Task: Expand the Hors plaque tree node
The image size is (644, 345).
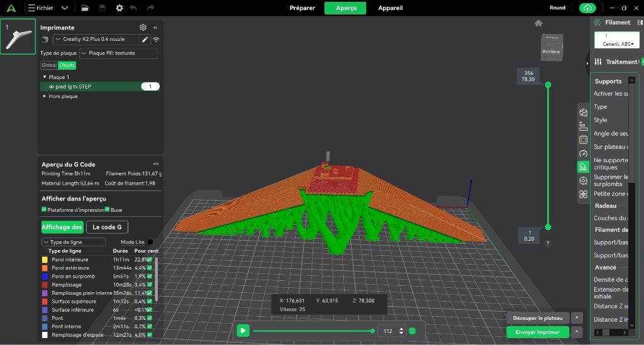Action: pyautogui.click(x=45, y=96)
